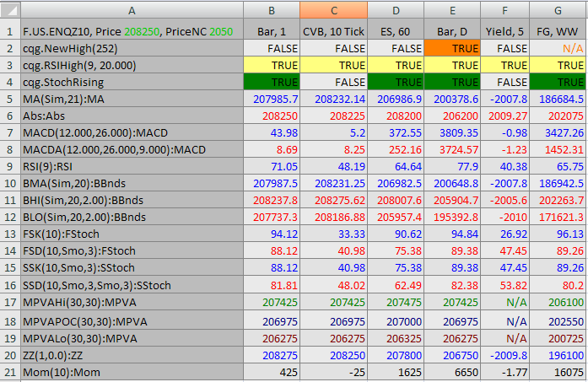
Task: Select the row 1 header
Action: coord(9,31)
